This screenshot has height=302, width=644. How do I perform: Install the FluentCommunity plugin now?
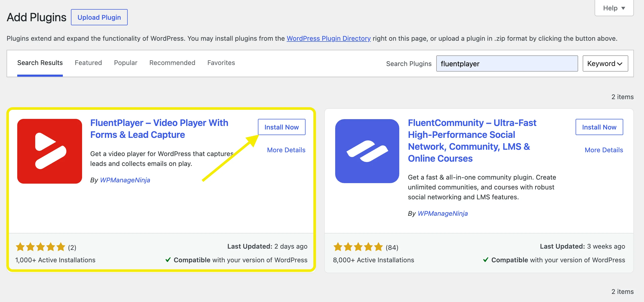tap(599, 127)
